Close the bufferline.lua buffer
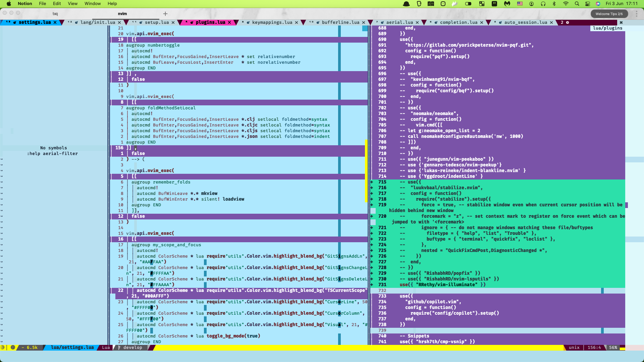 coord(364,22)
